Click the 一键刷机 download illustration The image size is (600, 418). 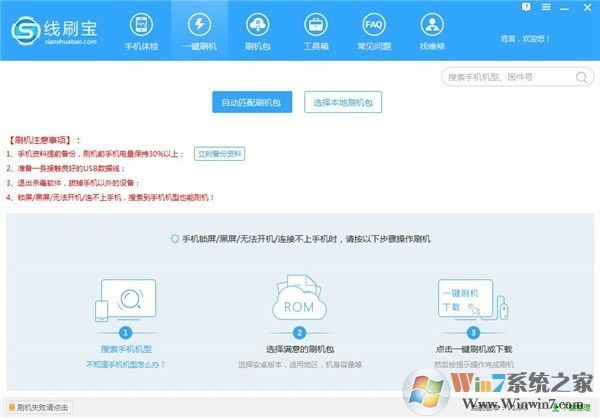(x=473, y=300)
